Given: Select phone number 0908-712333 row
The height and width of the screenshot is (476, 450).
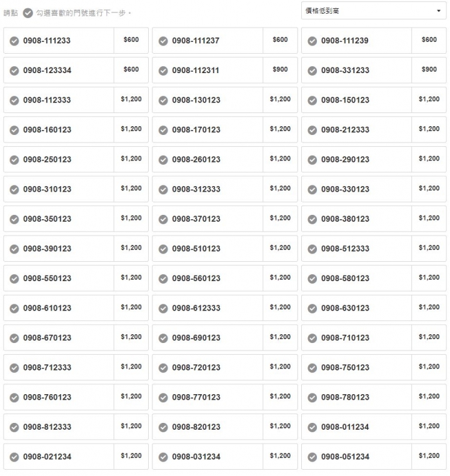Looking at the screenshot, I should coord(76,367).
